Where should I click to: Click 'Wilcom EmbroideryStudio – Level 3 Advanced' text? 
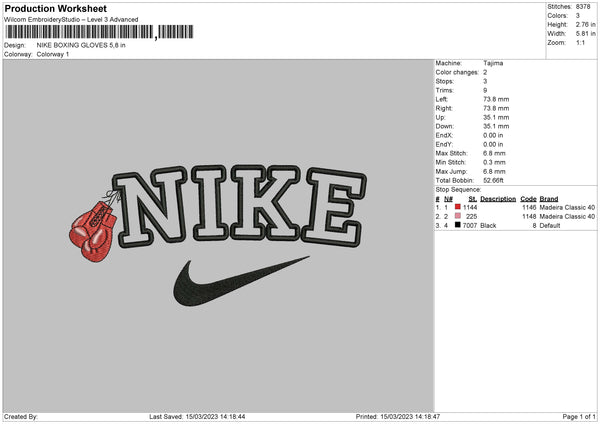tap(71, 20)
